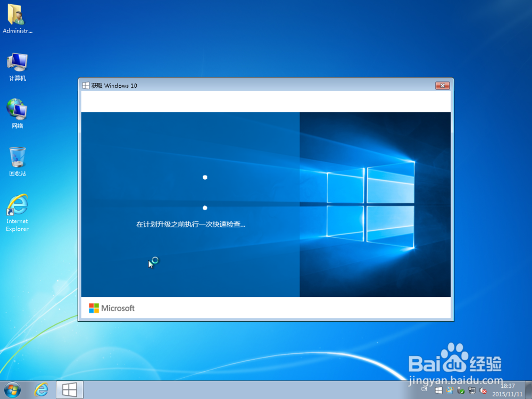Select the 回收站 (Recycle Bin) desktop icon
Image resolution: width=532 pixels, height=399 pixels.
coord(18,162)
